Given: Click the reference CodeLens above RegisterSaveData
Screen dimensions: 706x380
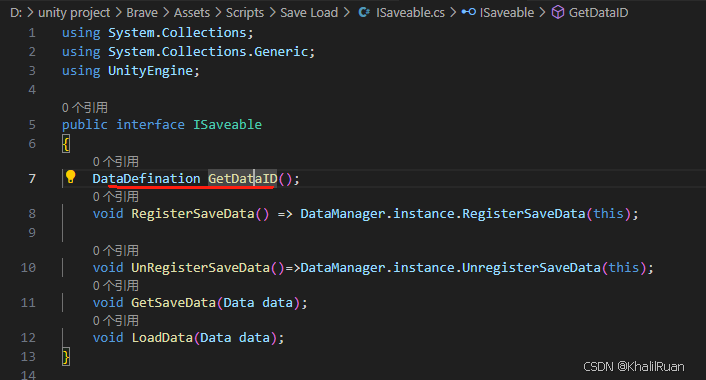Looking at the screenshot, I should (116, 197).
